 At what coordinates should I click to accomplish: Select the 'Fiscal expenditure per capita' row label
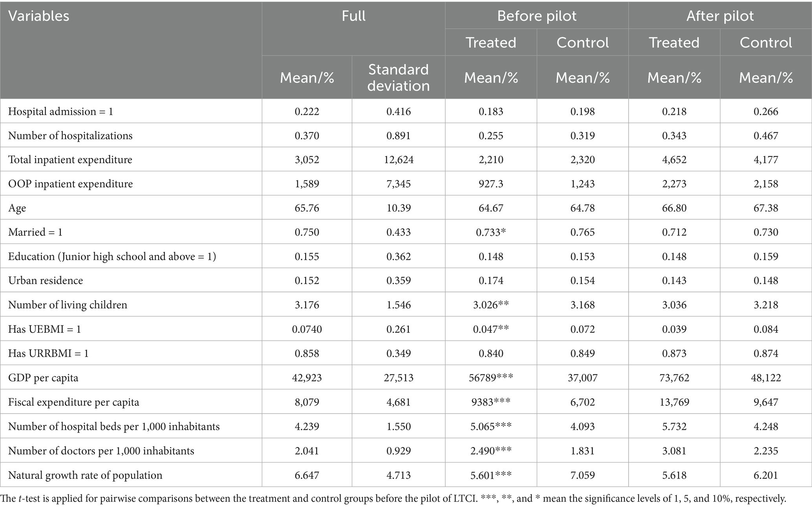(73, 402)
